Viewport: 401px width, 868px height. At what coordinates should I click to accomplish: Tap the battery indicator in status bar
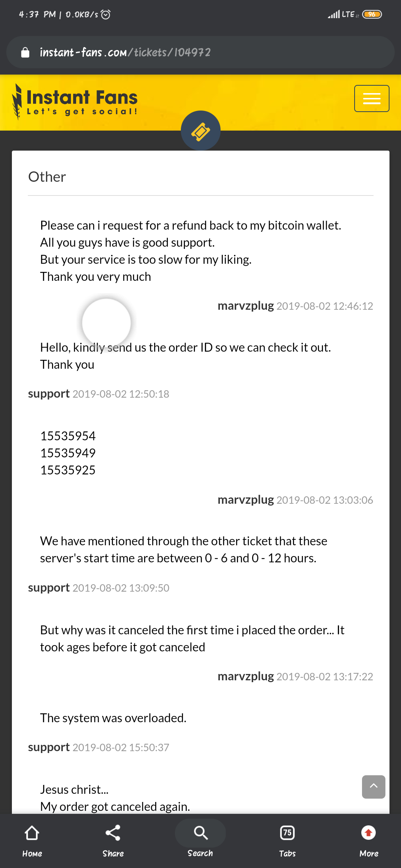[372, 14]
